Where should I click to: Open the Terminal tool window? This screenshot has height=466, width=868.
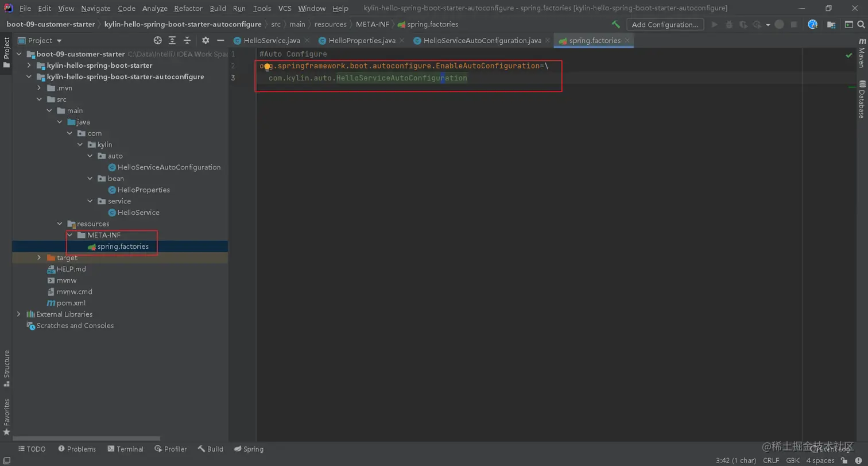[x=125, y=449]
